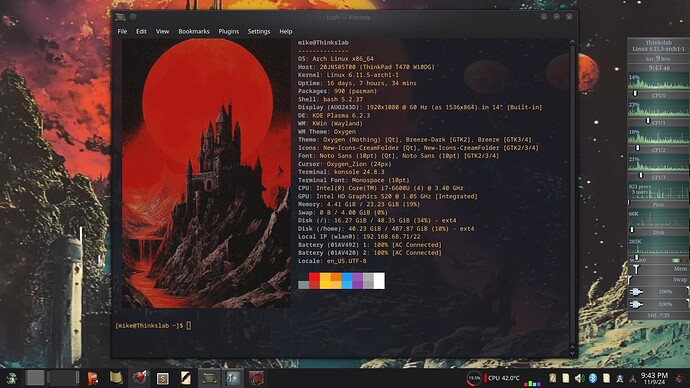Click the Konsole window icon in title bar
The height and width of the screenshot is (388, 690).
[x=120, y=17]
